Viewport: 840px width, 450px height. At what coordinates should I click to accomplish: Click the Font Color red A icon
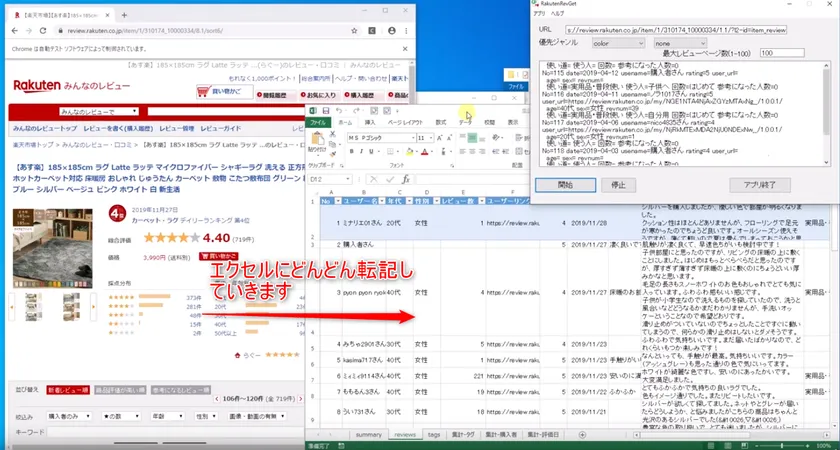pos(424,152)
